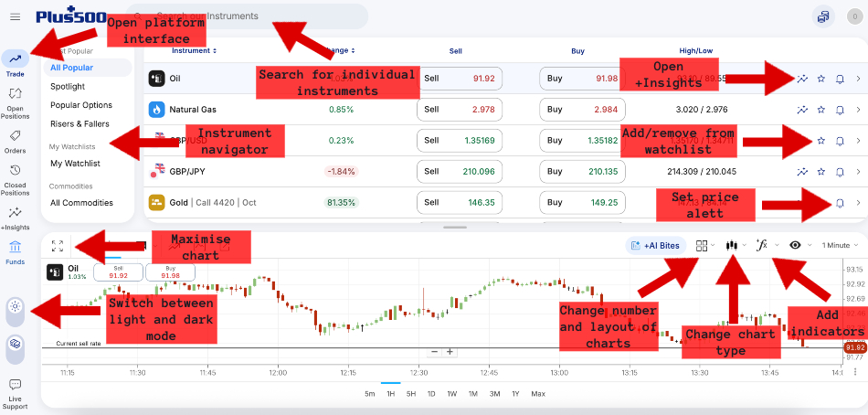
Task: Click Buy 149.25 for Gold option
Action: pyautogui.click(x=582, y=203)
